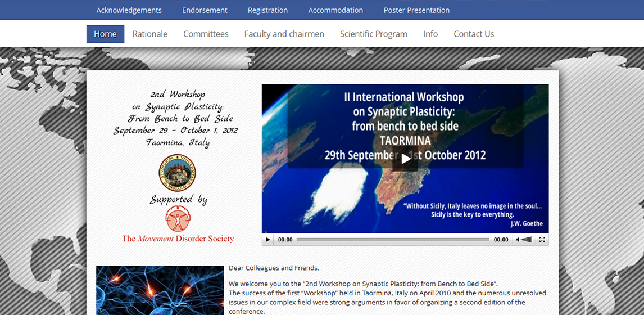
Task: Select the Home tab
Action: pyautogui.click(x=105, y=34)
